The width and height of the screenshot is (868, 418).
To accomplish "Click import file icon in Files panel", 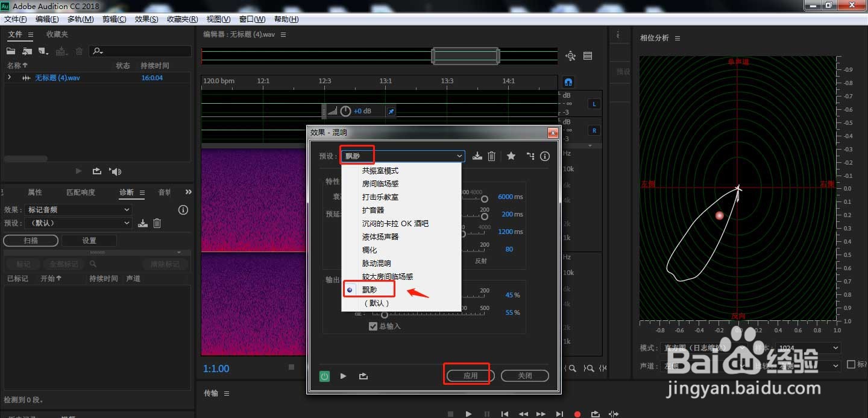I will click(x=27, y=51).
